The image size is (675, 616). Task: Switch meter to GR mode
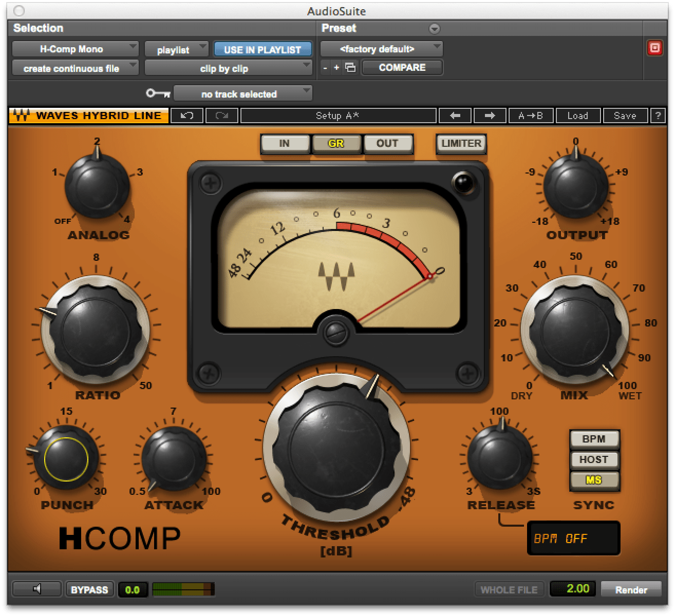point(336,144)
